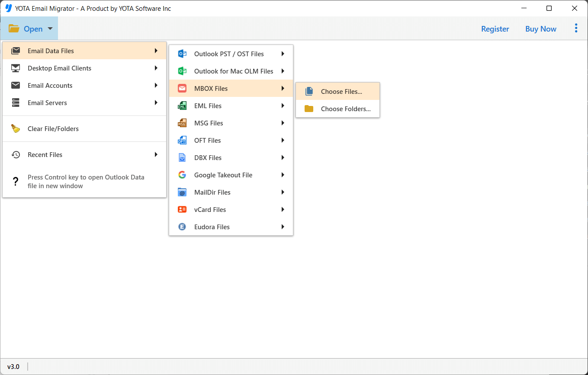Viewport: 588px width, 375px height.
Task: Click the Eudora Files icon
Action: pos(182,227)
